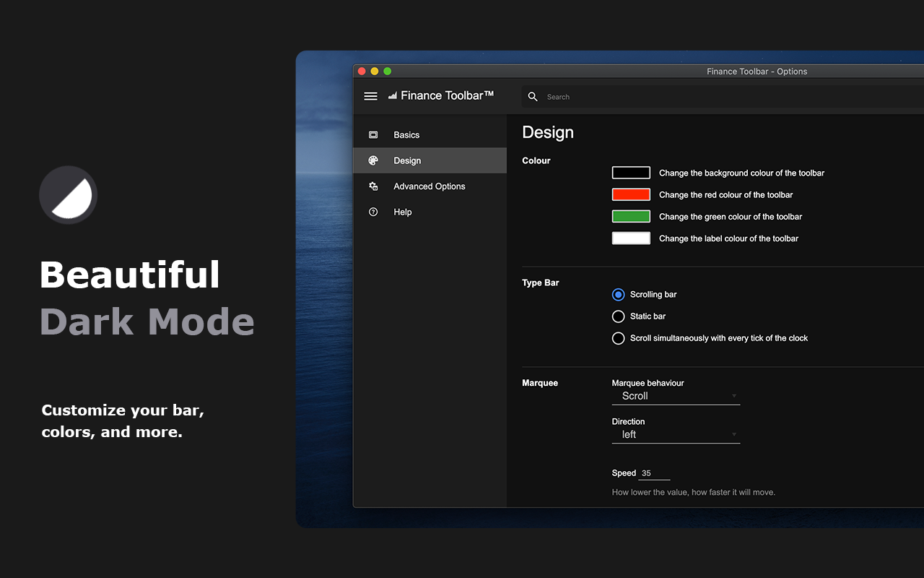
Task: Click the Help question mark icon
Action: pos(373,212)
